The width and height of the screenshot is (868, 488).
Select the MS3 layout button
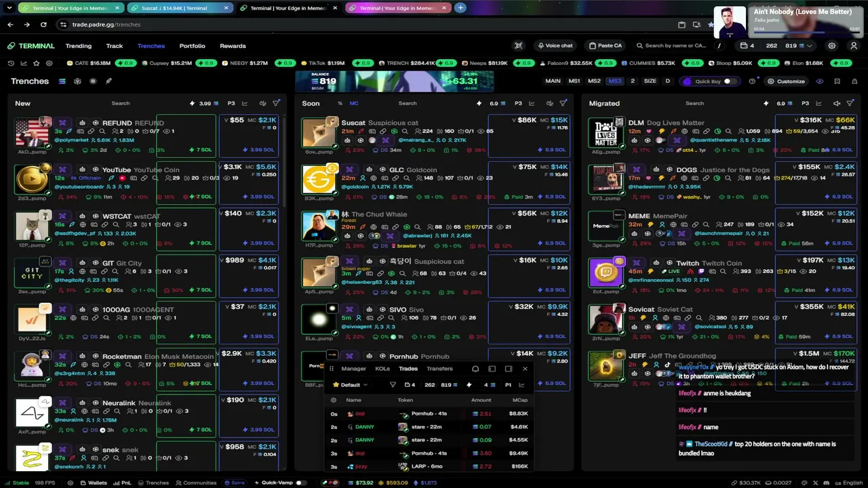[x=614, y=81]
